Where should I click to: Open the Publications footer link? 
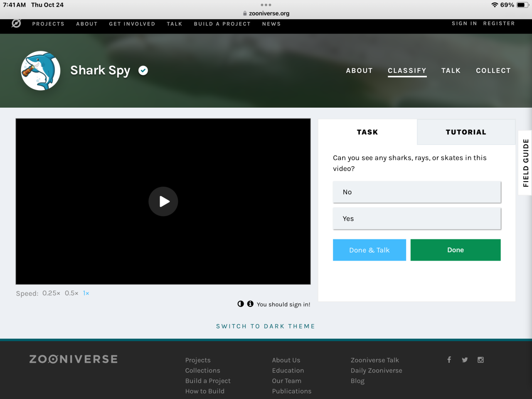coord(292,391)
